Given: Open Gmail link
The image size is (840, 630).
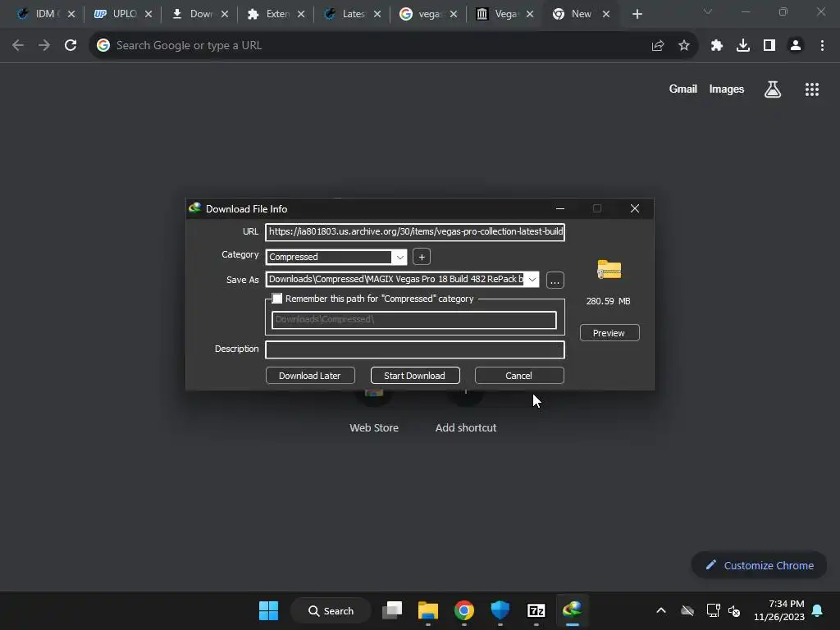Looking at the screenshot, I should [x=683, y=89].
